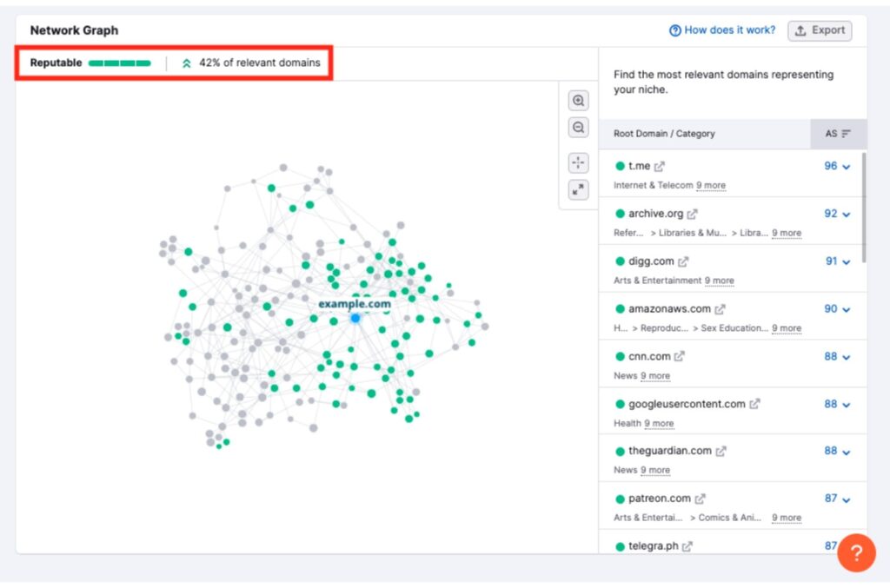Open fullscreen view of the network graph
This screenshot has height=588, width=890.
[x=579, y=189]
